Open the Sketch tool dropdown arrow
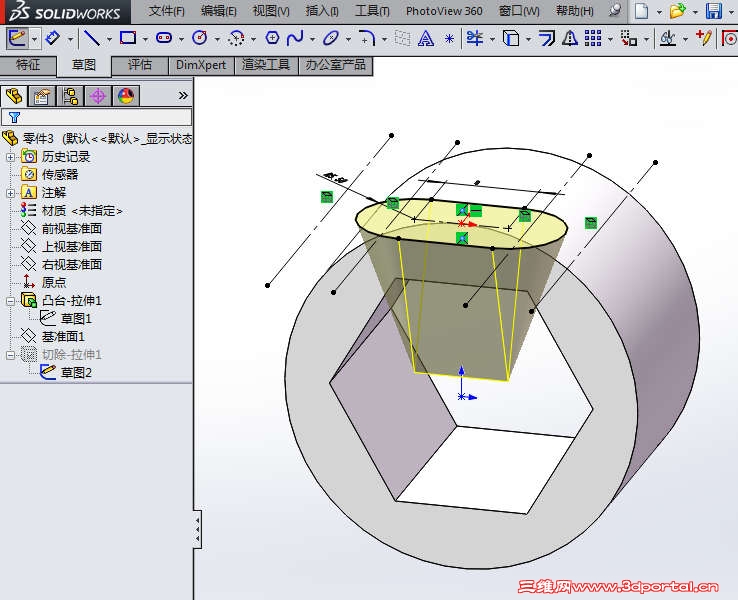 pos(34,39)
